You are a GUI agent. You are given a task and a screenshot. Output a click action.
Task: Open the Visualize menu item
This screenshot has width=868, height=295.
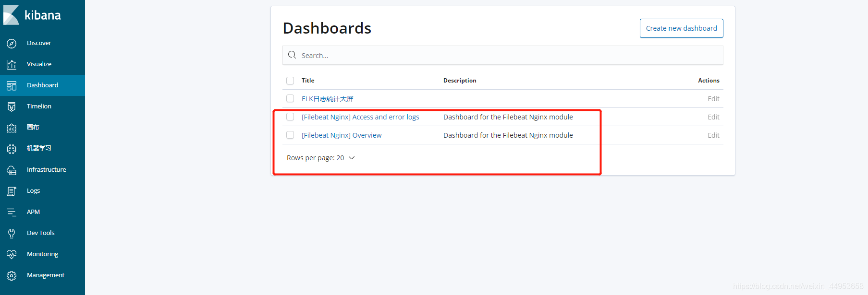(x=39, y=64)
